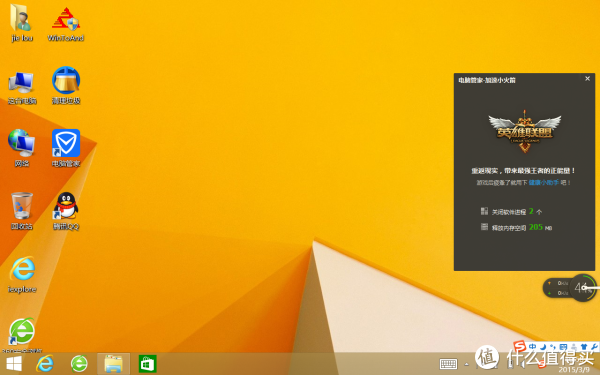Show hidden tray icons arrow

(x=466, y=364)
